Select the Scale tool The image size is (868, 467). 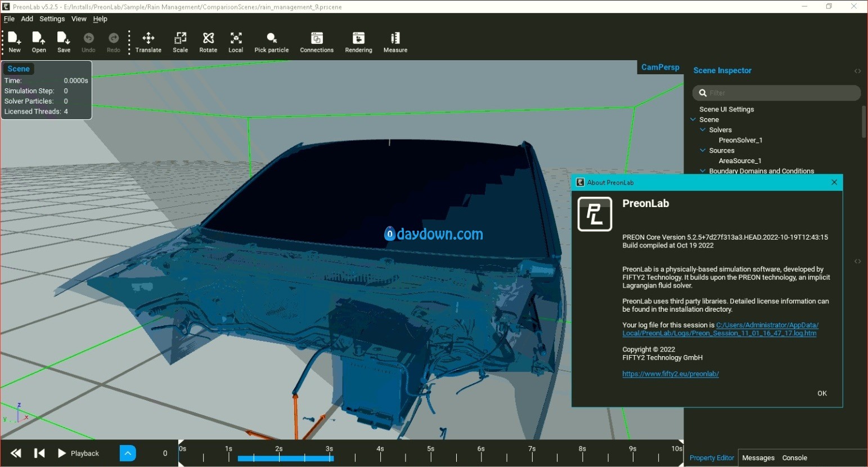tap(180, 42)
